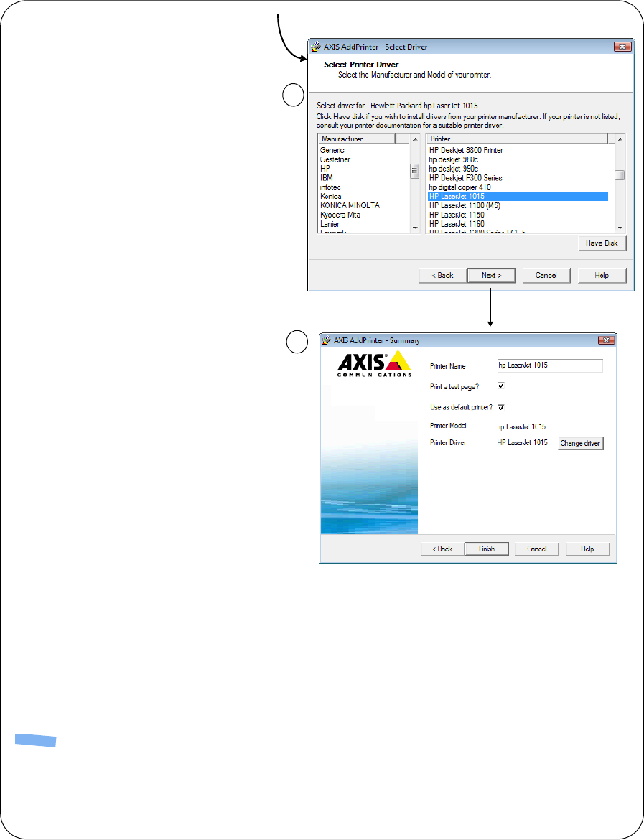Select hp deskjet 980c printer
Image resolution: width=644 pixels, height=840 pixels.
coord(454,159)
